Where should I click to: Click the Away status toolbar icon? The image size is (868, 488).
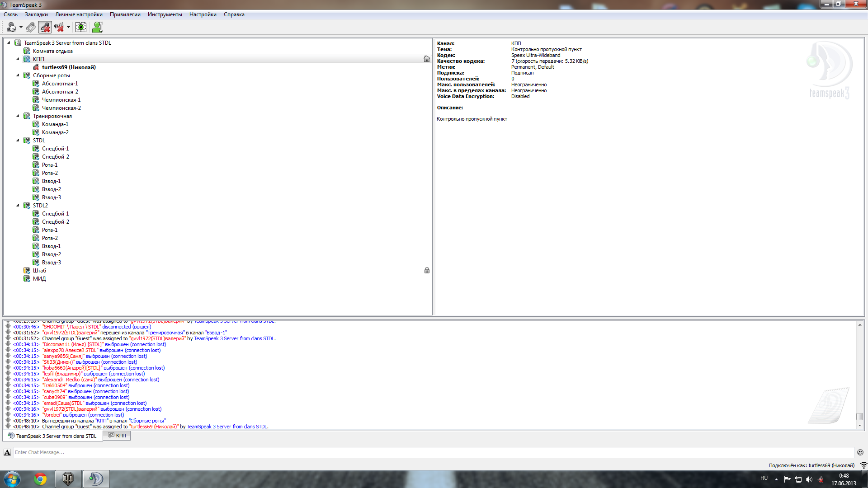coord(11,28)
